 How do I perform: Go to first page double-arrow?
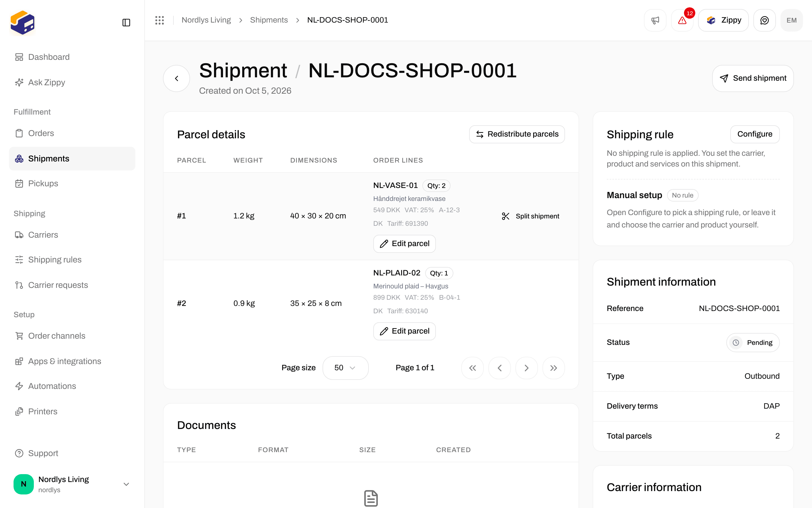click(473, 368)
